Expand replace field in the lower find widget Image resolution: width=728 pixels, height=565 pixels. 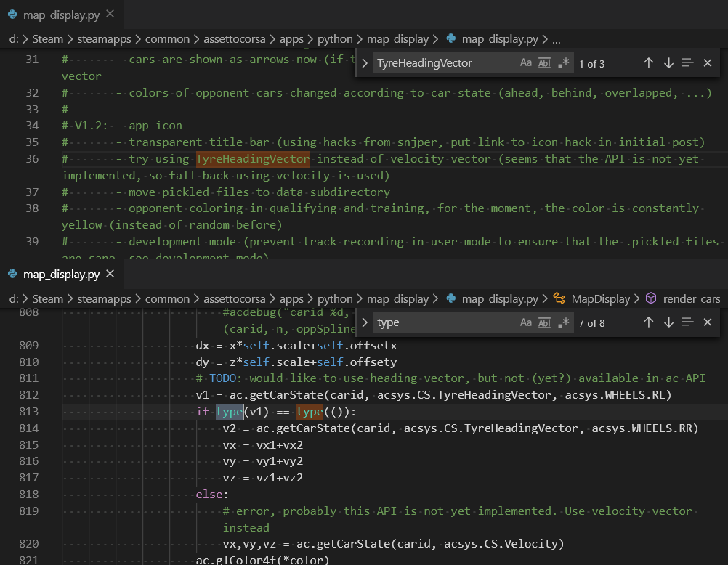pyautogui.click(x=365, y=322)
